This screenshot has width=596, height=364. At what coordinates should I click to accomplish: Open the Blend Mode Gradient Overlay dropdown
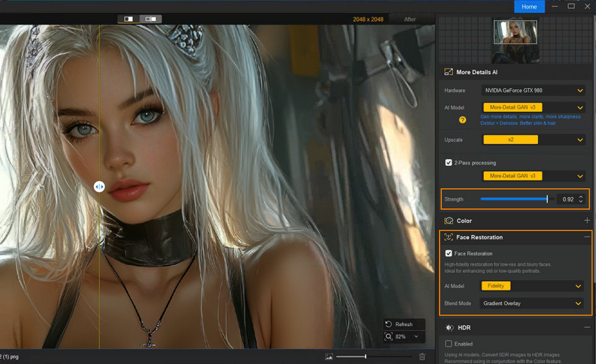[531, 303]
